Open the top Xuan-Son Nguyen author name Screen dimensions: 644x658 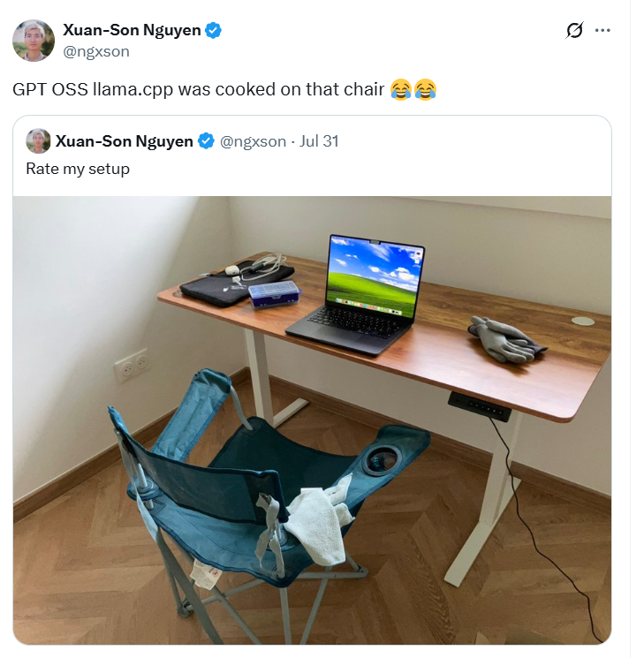132,30
